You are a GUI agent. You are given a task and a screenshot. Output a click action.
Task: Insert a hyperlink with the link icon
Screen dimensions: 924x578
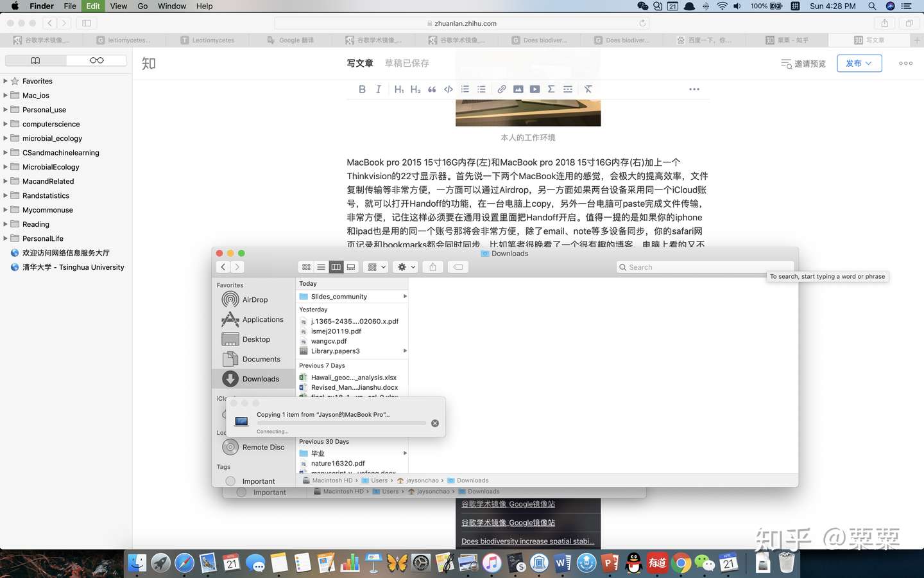coord(502,89)
